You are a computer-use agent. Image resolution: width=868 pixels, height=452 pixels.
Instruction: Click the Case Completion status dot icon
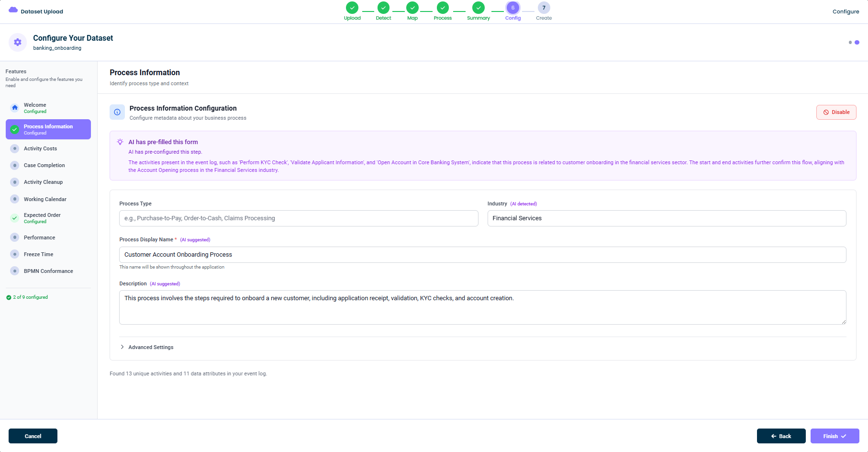(x=15, y=165)
